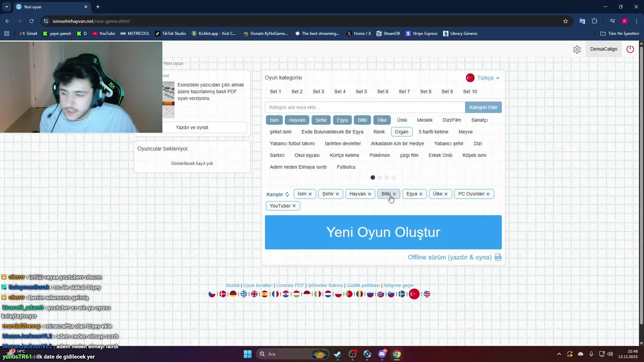The image size is (644, 362).
Task: Open Tüm Yer İşaretleri bookmarks folder
Action: tap(619, 34)
